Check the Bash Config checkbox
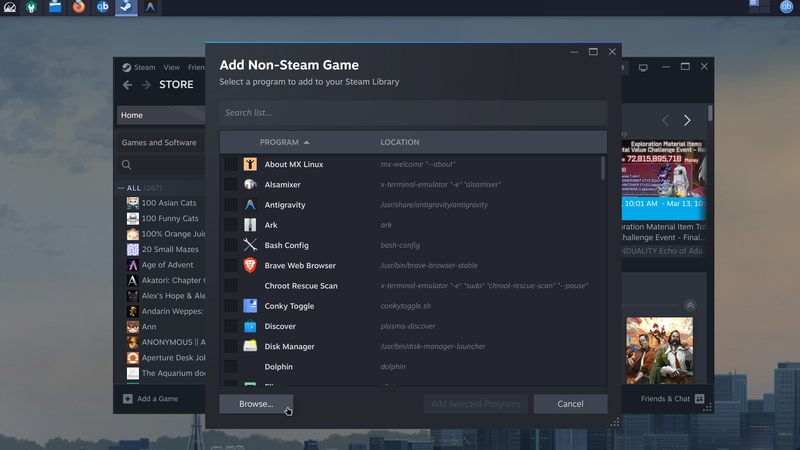The image size is (800, 450). [x=231, y=245]
